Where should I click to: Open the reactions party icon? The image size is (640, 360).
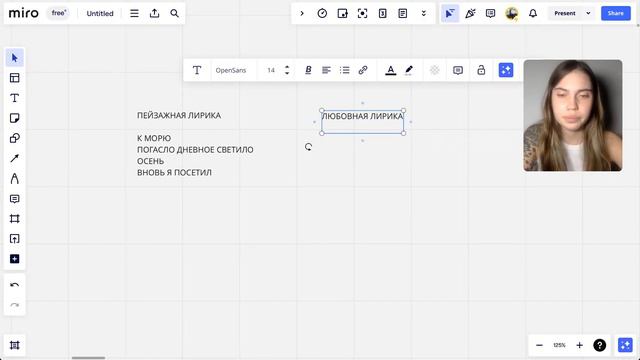pos(470,13)
